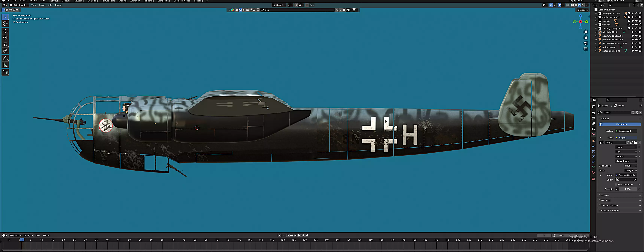Open Straight alpha dropdown

tap(631, 171)
